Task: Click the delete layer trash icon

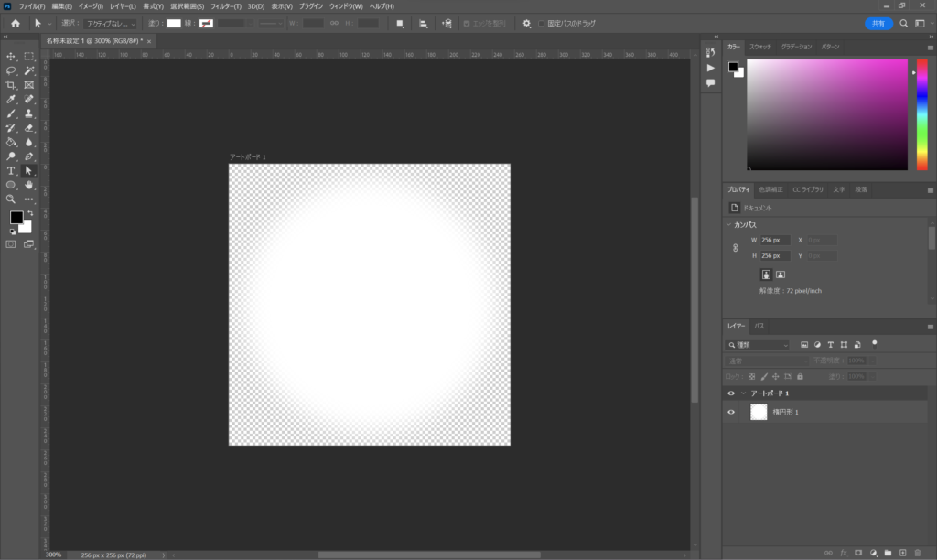Action: [918, 553]
